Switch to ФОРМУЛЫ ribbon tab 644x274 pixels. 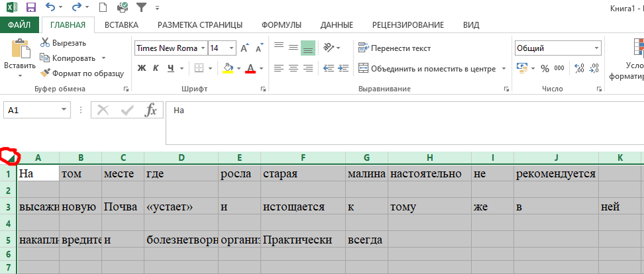click(x=282, y=25)
